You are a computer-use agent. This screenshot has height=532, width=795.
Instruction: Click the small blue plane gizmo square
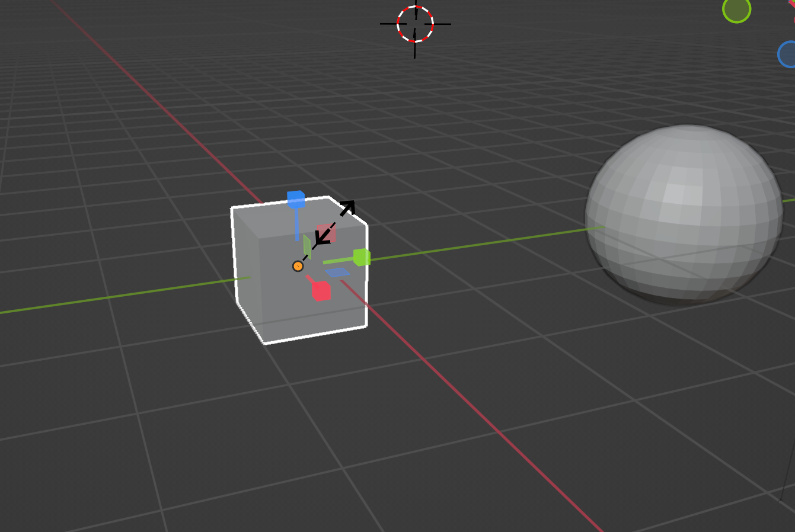[337, 272]
